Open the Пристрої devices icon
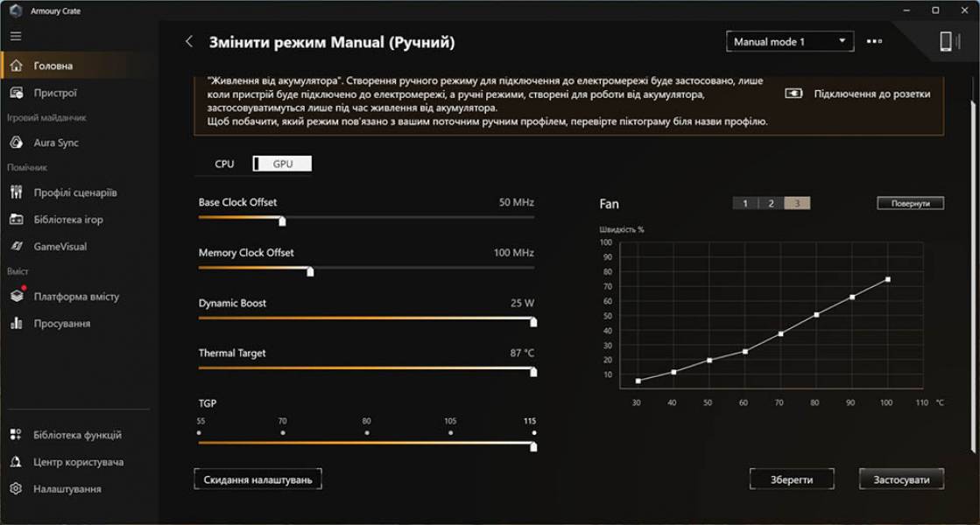The height and width of the screenshot is (525, 980). click(17, 93)
